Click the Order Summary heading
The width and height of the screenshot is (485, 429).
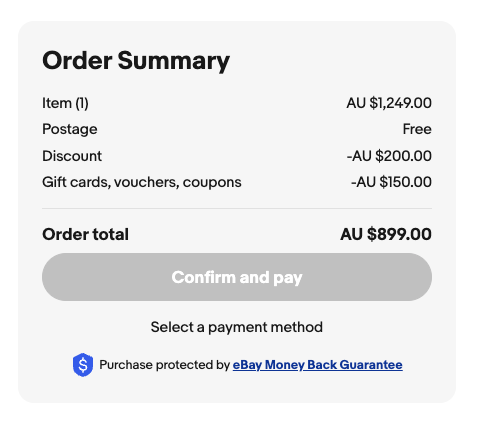136,61
